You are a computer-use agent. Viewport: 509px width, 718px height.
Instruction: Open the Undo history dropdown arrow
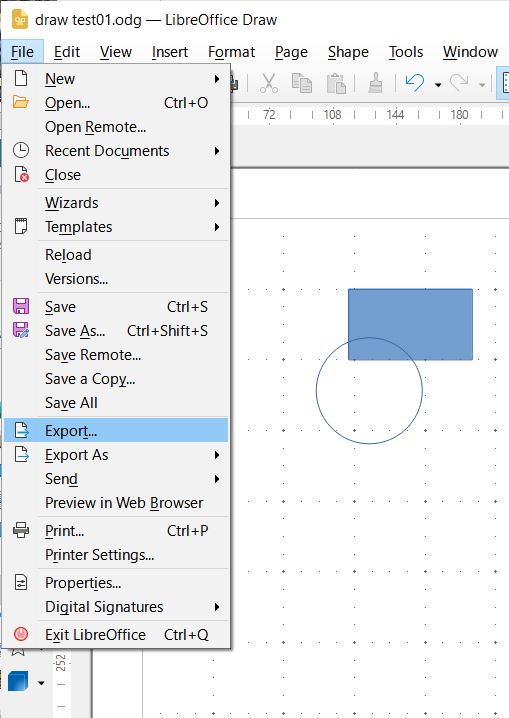click(438, 85)
